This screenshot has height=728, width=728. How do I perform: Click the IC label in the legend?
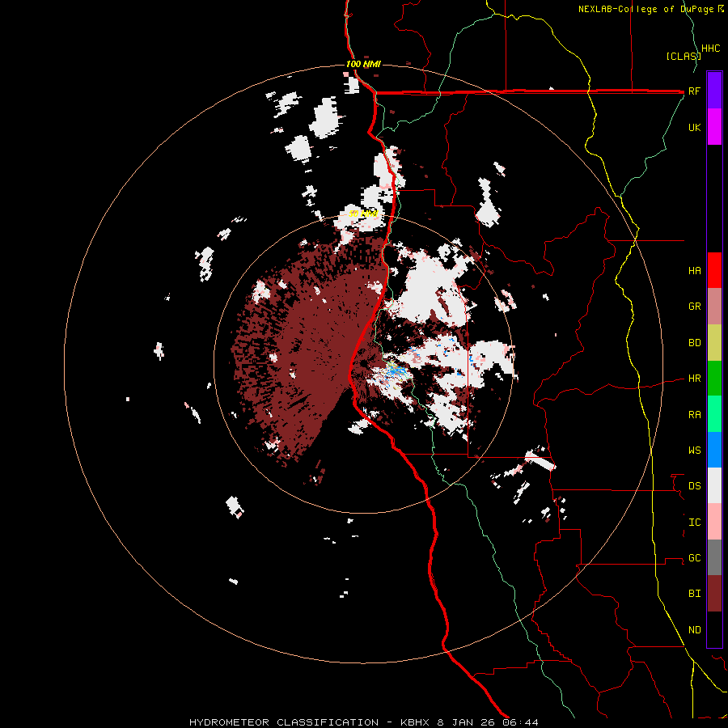[695, 523]
